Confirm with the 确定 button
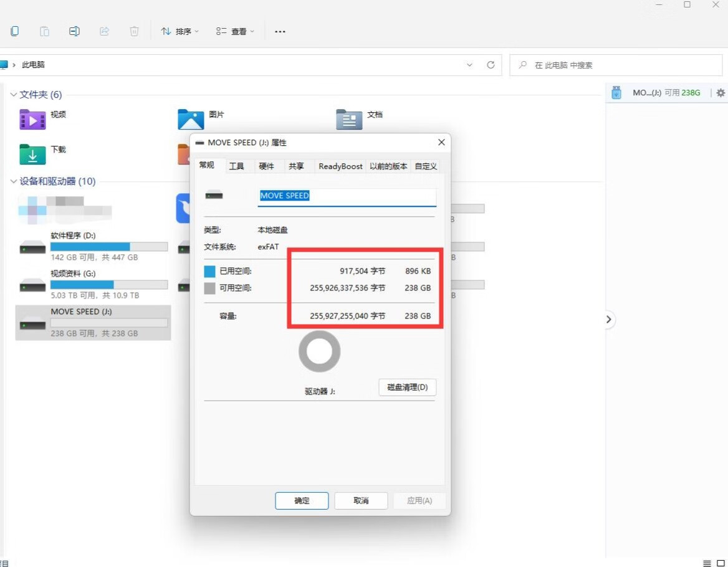The width and height of the screenshot is (728, 567). tap(302, 501)
